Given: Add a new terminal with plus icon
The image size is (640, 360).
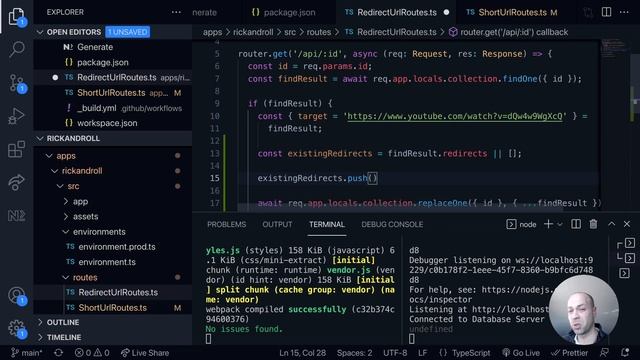Looking at the screenshot, I should click(548, 224).
